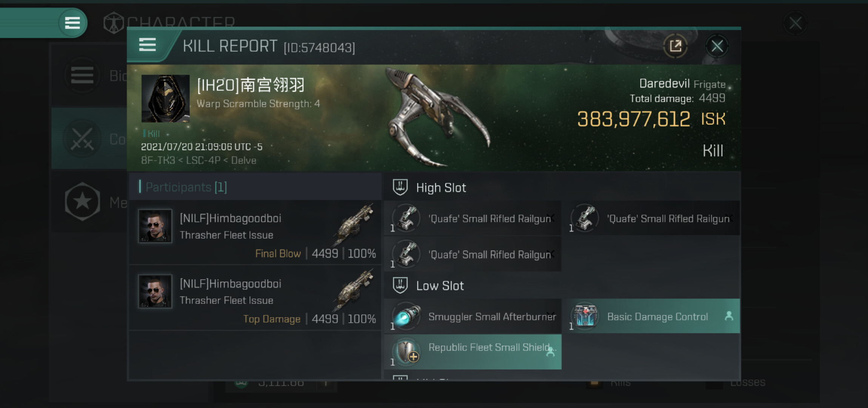The width and height of the screenshot is (868, 408).
Task: Select the Basic Damage Control module icon
Action: coord(585,316)
